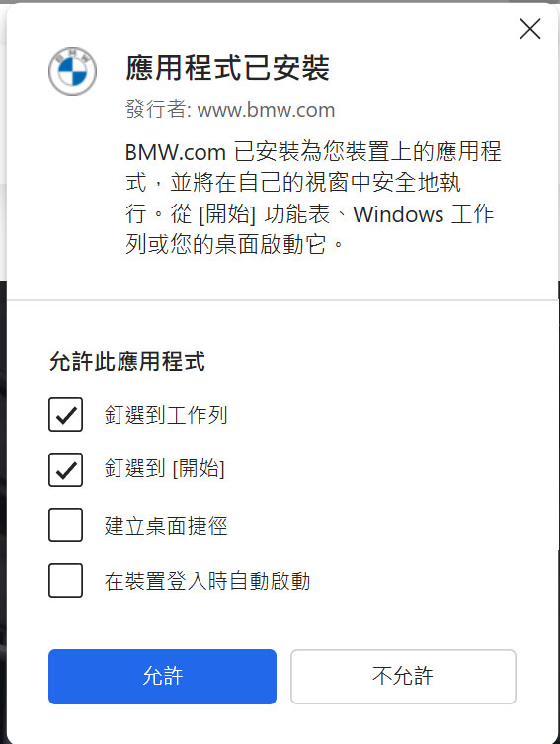Click the 在裝置登入時自動啟動 label text
The width and height of the screenshot is (560, 744).
(x=207, y=581)
